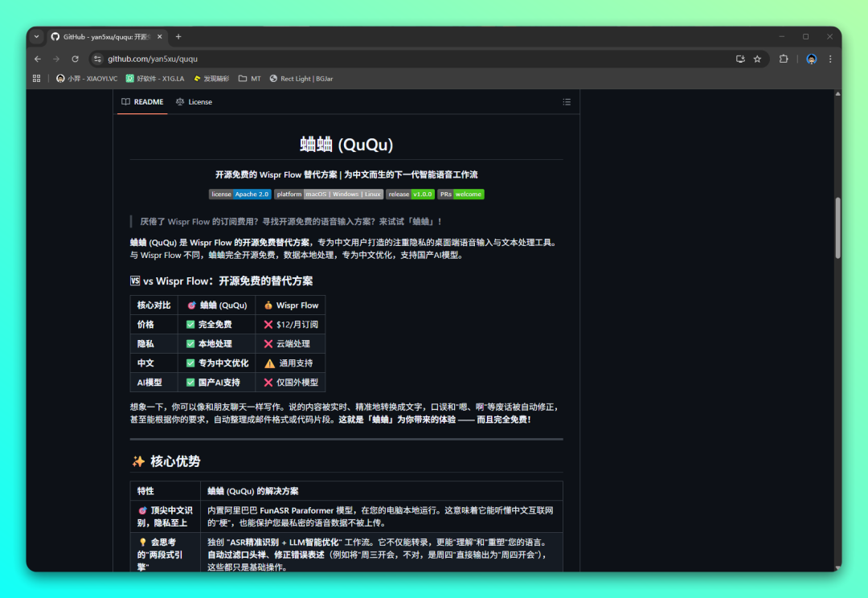Open the browser extensions puzzle icon
Viewport: 868px width, 598px height.
coord(784,59)
